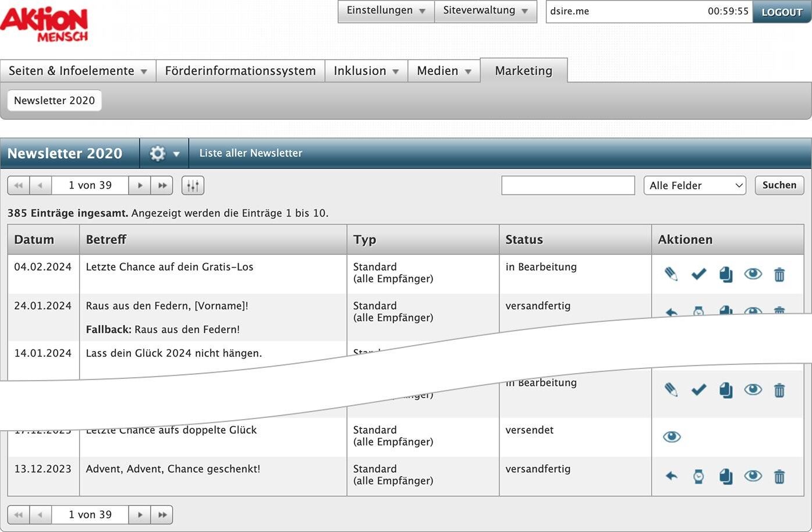The image size is (812, 532).
Task: Expand the Seiten & Infoelemente menu
Action: point(77,71)
